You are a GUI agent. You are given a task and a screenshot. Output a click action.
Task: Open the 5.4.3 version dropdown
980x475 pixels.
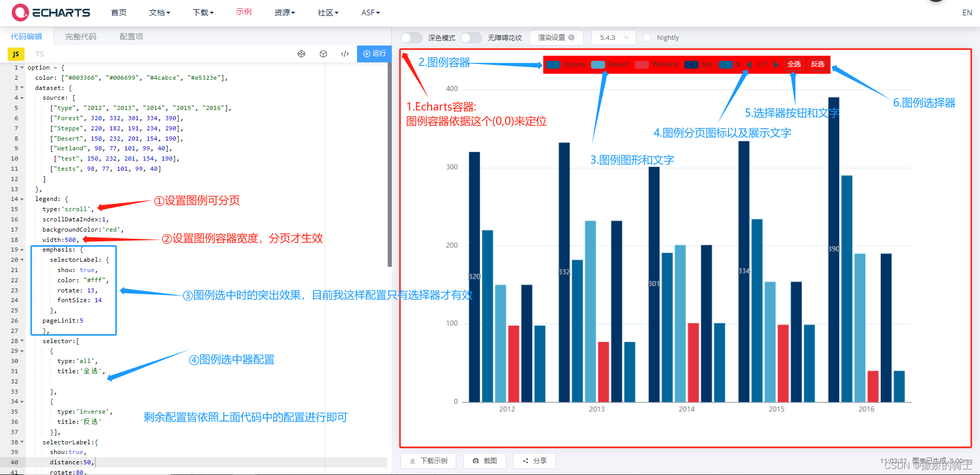tap(613, 37)
